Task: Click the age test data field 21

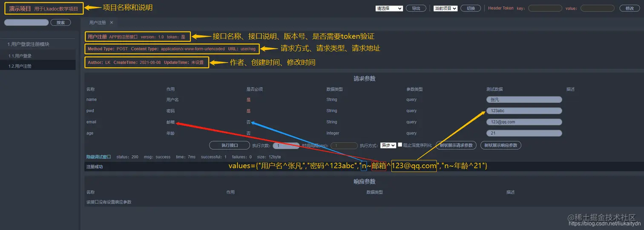Action: click(x=524, y=133)
